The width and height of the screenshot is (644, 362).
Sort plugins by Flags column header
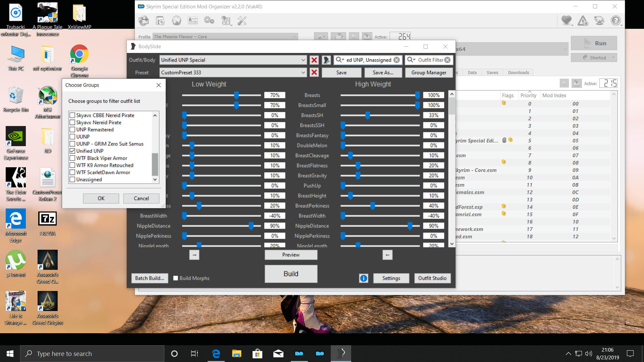(x=507, y=96)
